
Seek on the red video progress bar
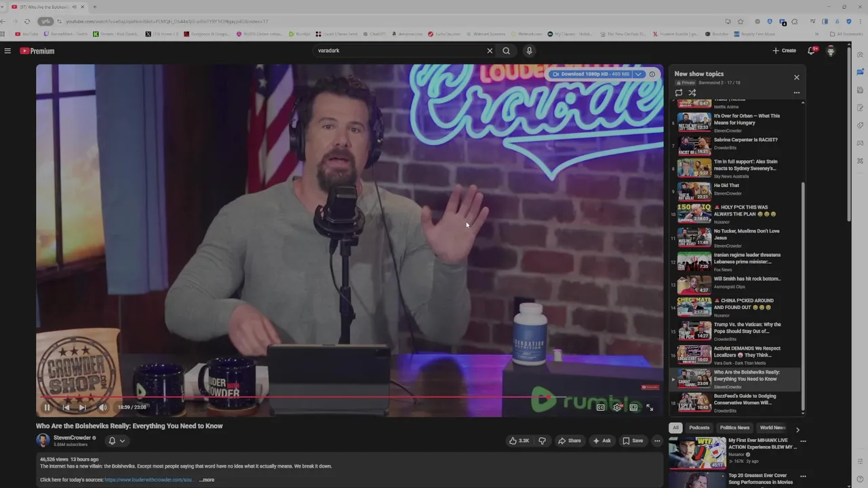click(x=349, y=397)
